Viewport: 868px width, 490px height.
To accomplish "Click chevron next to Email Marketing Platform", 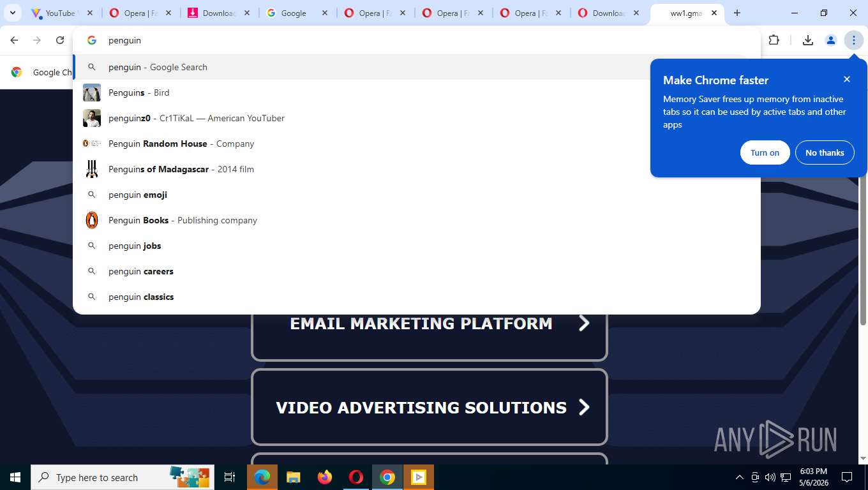I will click(583, 323).
